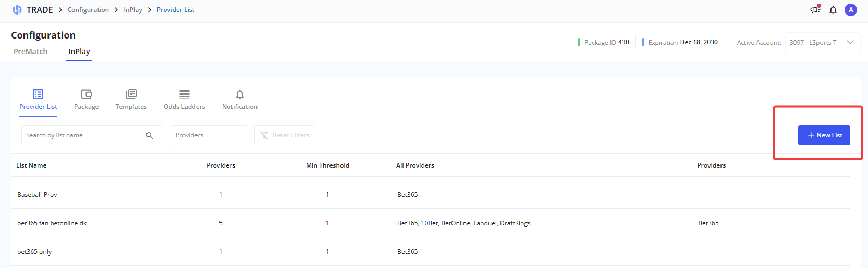Open the Odds Ladders icon tab

coord(184,99)
